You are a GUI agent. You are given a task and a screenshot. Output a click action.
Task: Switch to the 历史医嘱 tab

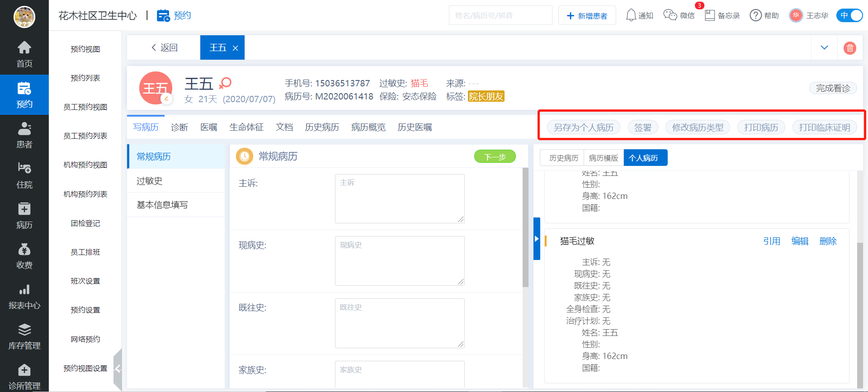415,127
